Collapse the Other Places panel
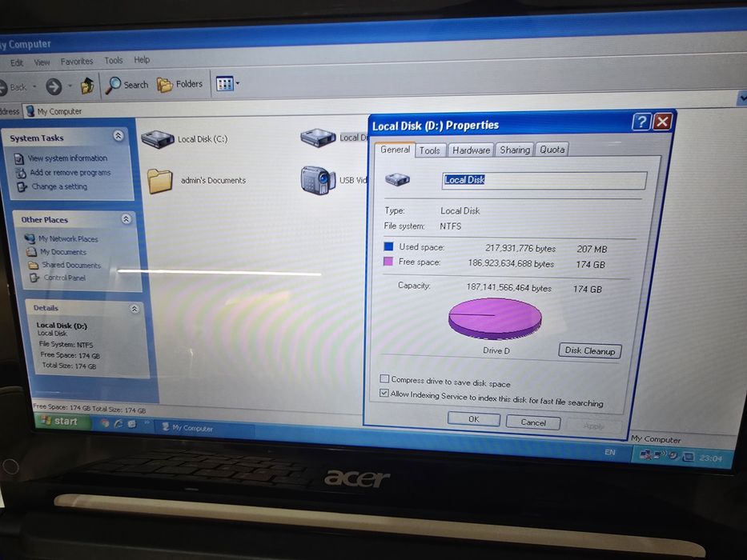 [x=127, y=219]
